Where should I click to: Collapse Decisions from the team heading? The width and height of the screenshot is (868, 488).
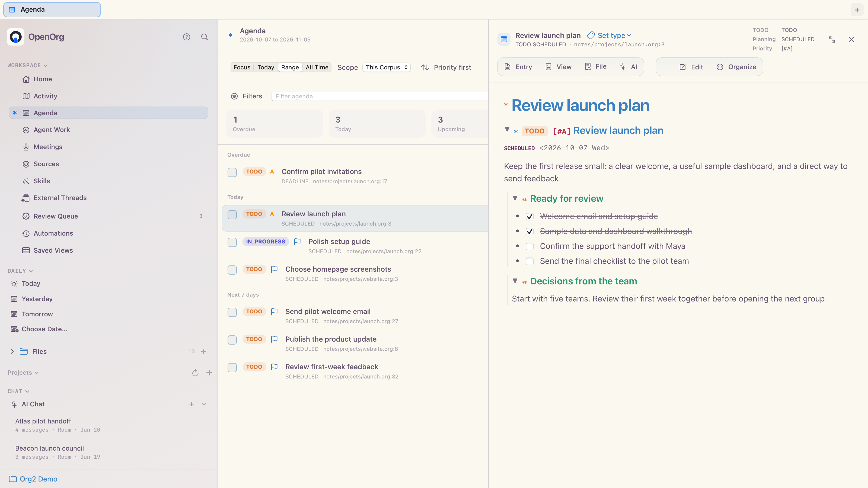coord(515,281)
